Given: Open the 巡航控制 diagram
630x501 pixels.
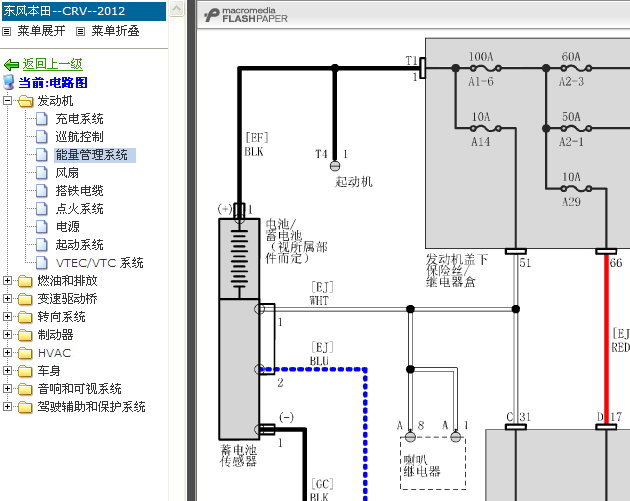Looking at the screenshot, I should coord(80,137).
